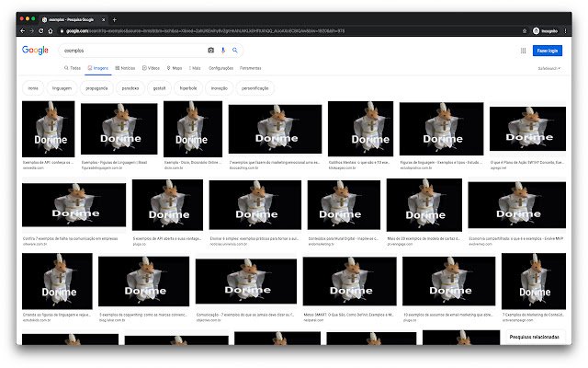
Task: Filter by the 'linguagem' chip
Action: click(62, 88)
